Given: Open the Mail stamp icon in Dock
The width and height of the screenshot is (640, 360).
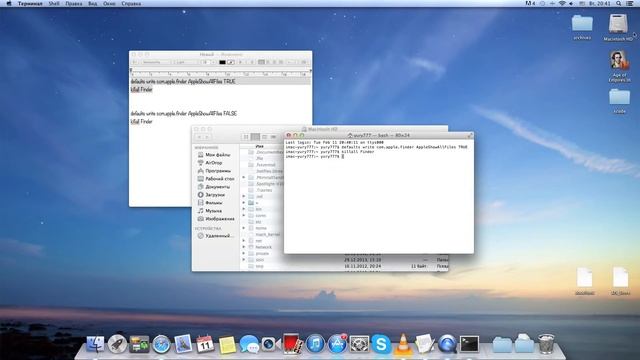Looking at the screenshot, I should click(183, 344).
